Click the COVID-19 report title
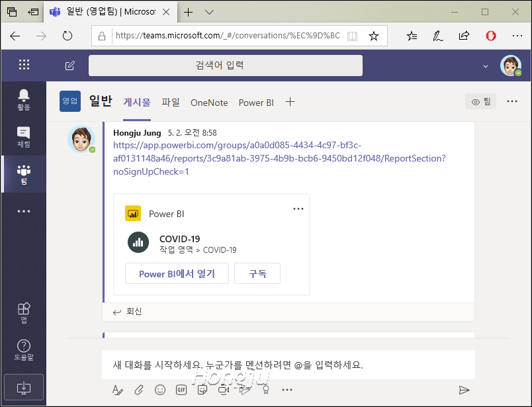532x407 pixels. pyautogui.click(x=179, y=239)
